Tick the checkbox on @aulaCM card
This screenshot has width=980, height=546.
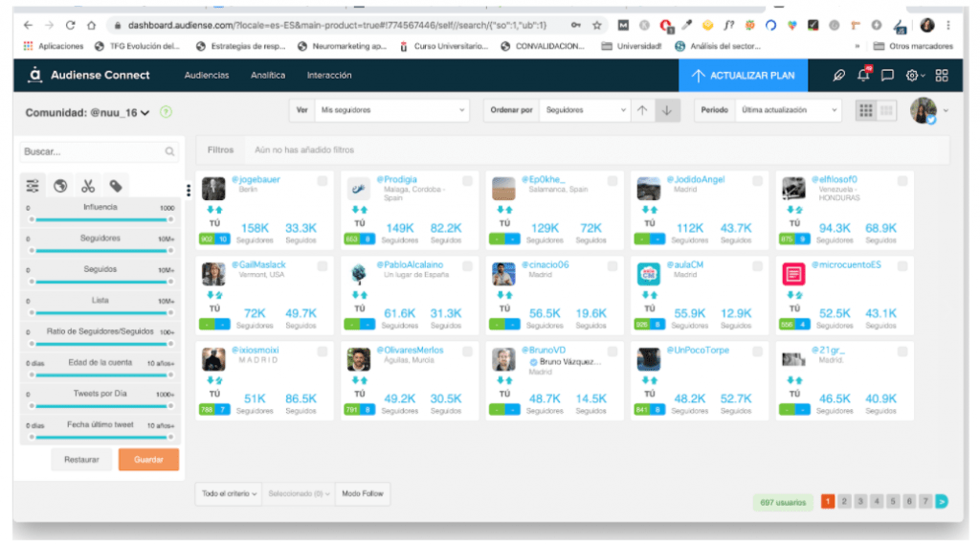coord(757,265)
